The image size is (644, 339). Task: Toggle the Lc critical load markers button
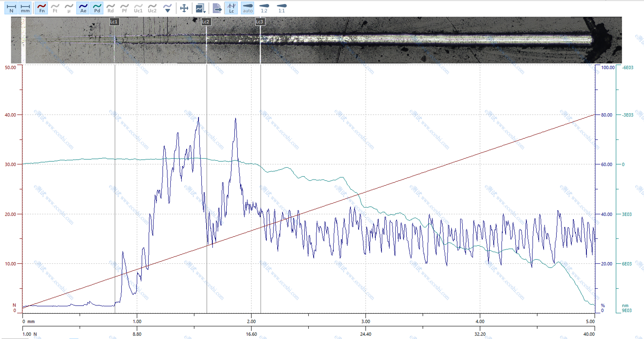point(231,8)
